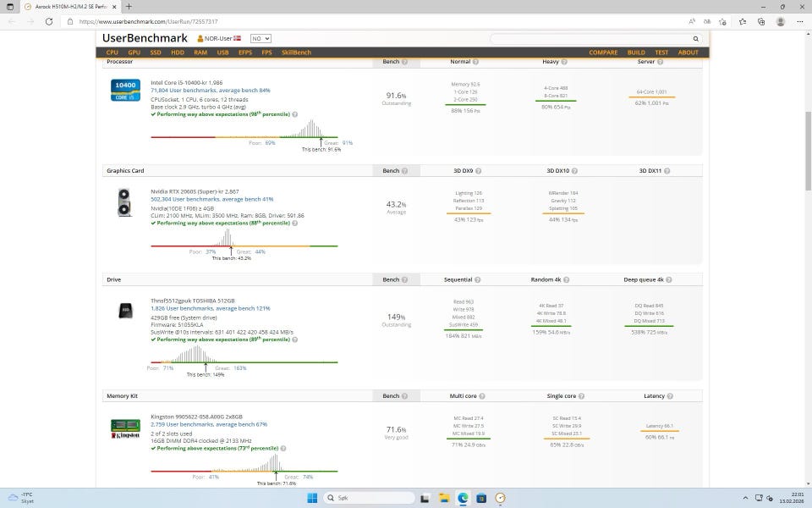
Task: Open the EFPS menu item
Action: click(x=245, y=52)
